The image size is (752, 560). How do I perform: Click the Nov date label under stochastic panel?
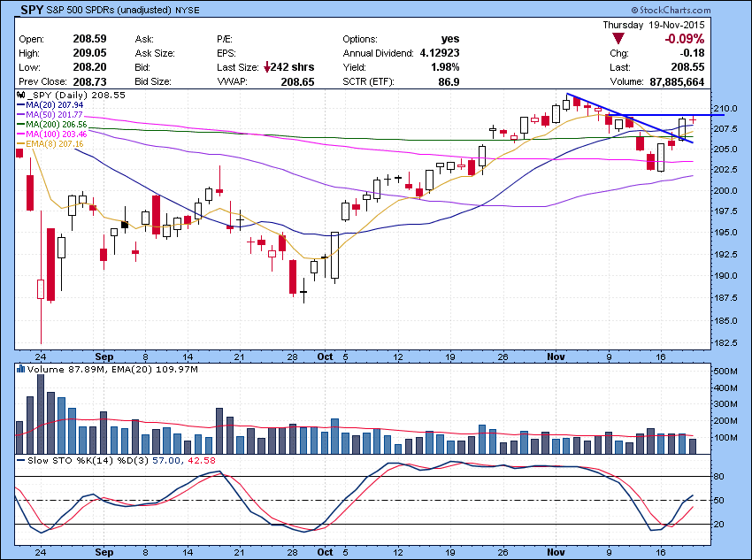pyautogui.click(x=556, y=552)
